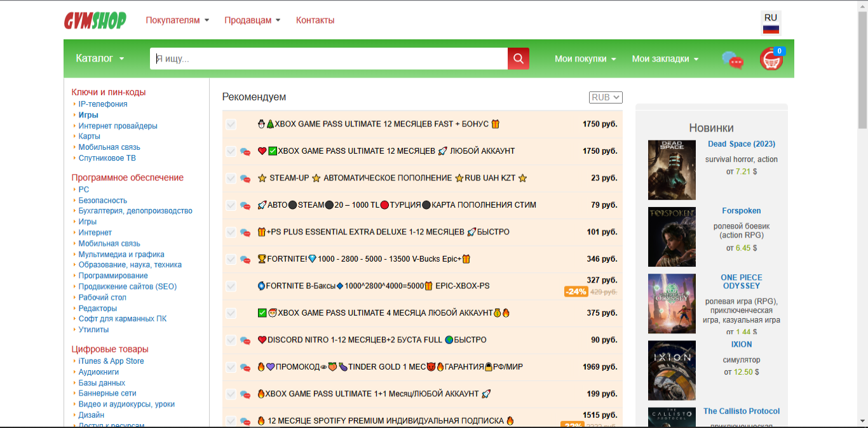Click the ONE PIECE ODYSSEY cover thumbnail
This screenshot has height=428, width=868.
(x=672, y=304)
